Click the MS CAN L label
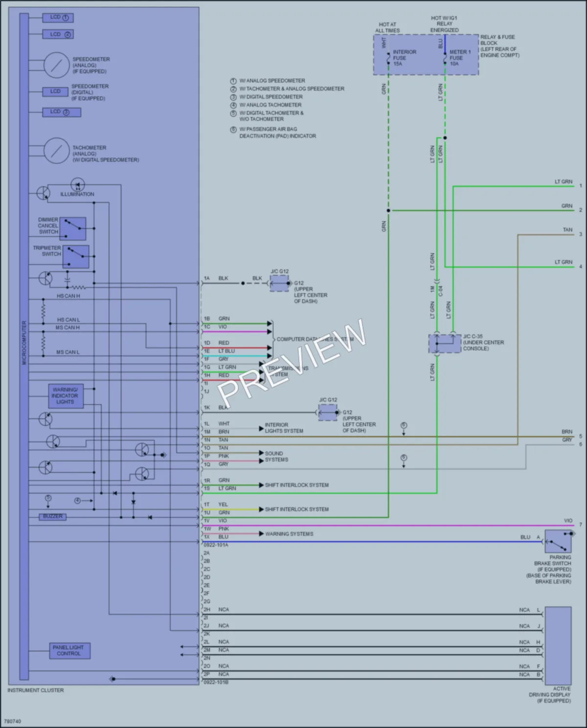The height and width of the screenshot is (728, 587). [x=68, y=352]
